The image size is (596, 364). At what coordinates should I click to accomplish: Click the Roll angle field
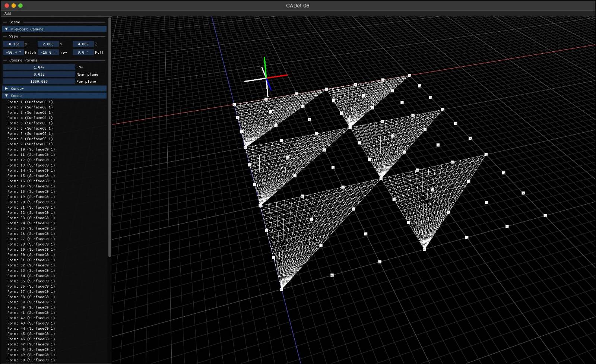coord(83,53)
